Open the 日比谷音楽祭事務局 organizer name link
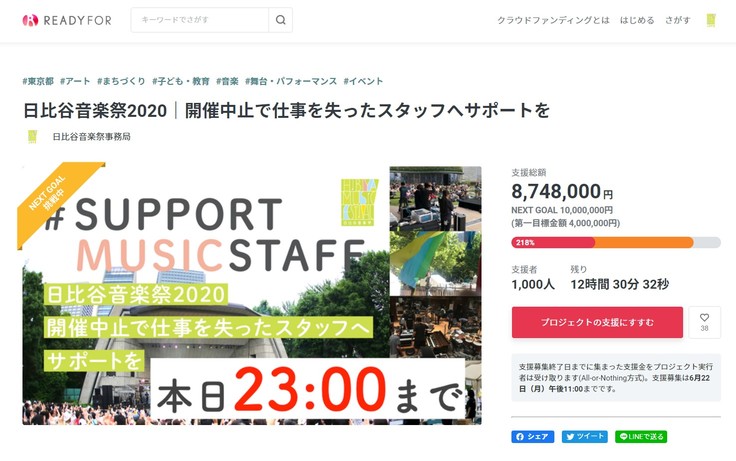This screenshot has height=461, width=736. coord(92,137)
